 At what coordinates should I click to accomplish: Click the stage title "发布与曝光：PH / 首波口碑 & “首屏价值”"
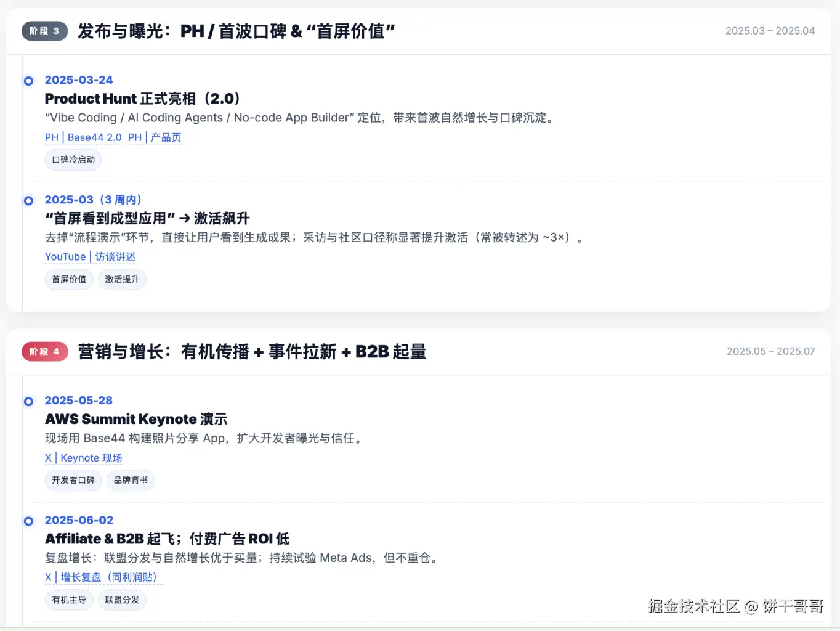coord(236,31)
